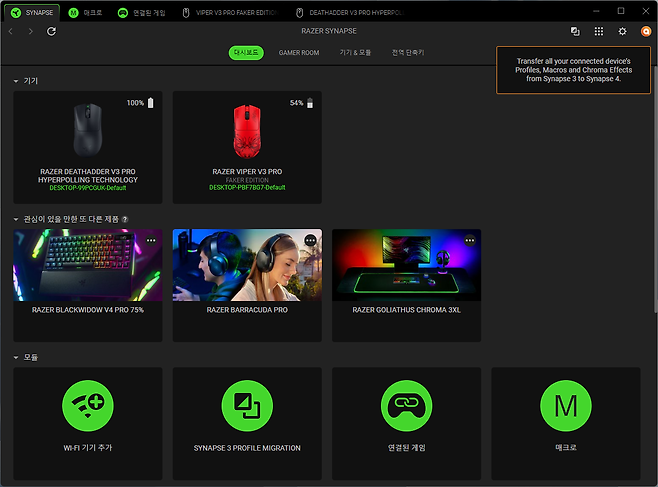658x487 pixels.
Task: Select the 전역 단축키 tab
Action: 408,52
